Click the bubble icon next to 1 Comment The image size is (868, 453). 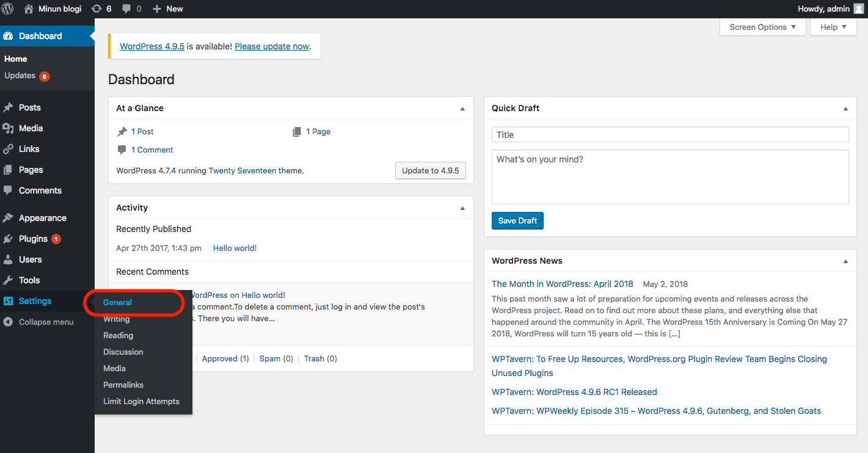[x=122, y=150]
